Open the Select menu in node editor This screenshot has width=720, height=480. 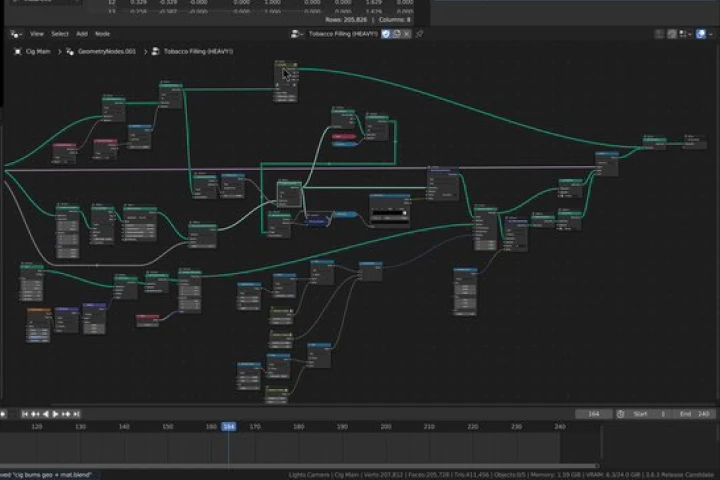(x=60, y=34)
